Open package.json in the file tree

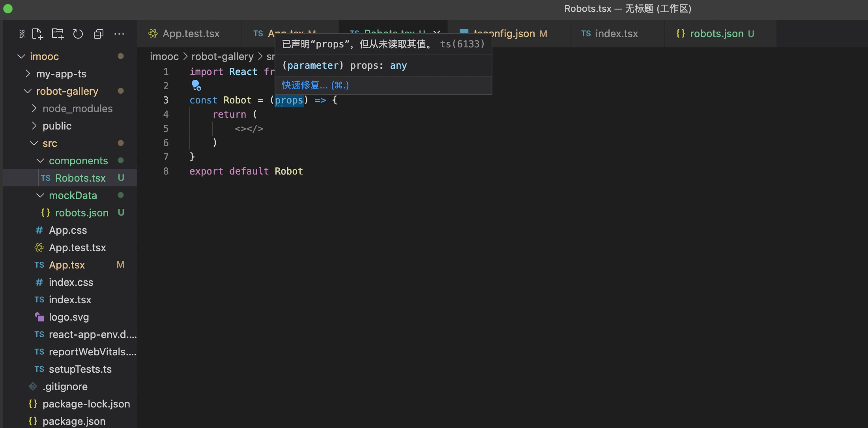point(74,421)
